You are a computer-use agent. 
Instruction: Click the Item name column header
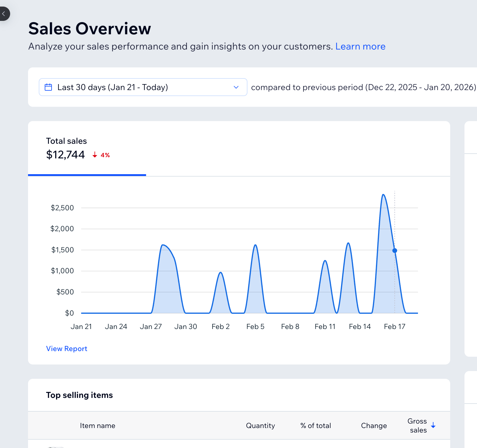point(97,426)
